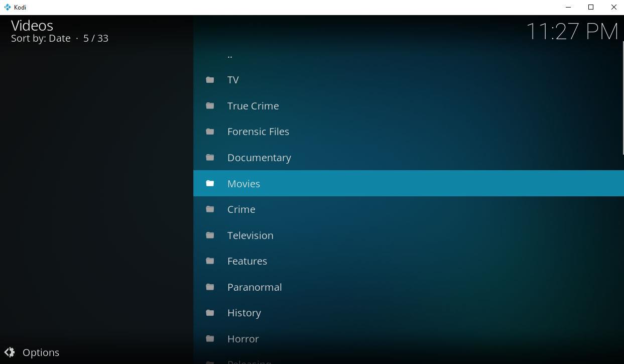This screenshot has height=364, width=624.
Task: Select the Horror folder entry
Action: [243, 339]
